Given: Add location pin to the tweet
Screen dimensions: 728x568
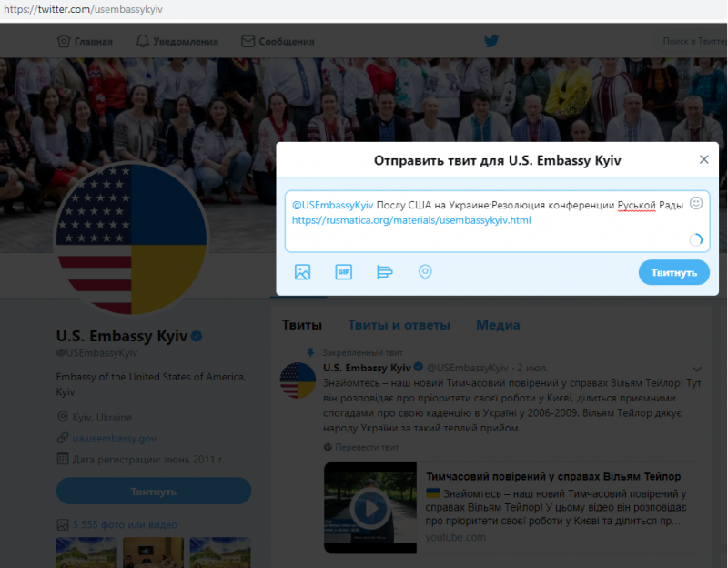Looking at the screenshot, I should coord(425,271).
